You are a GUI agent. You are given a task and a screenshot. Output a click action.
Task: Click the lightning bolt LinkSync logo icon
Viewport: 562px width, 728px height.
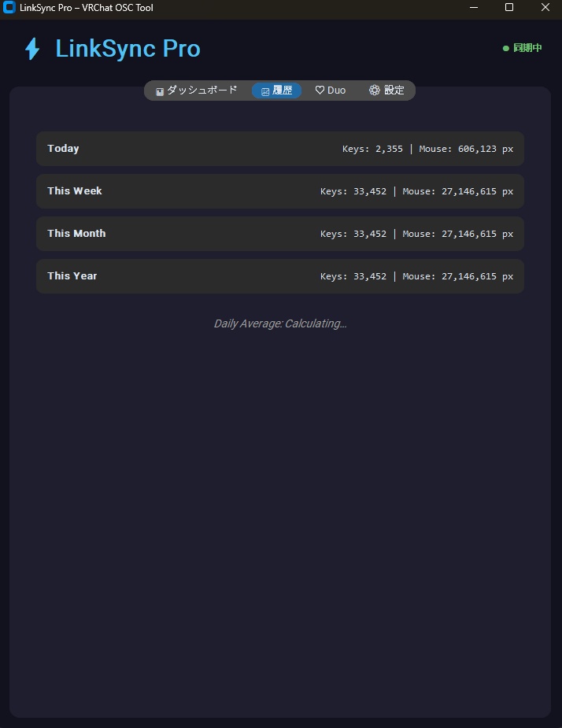point(31,49)
